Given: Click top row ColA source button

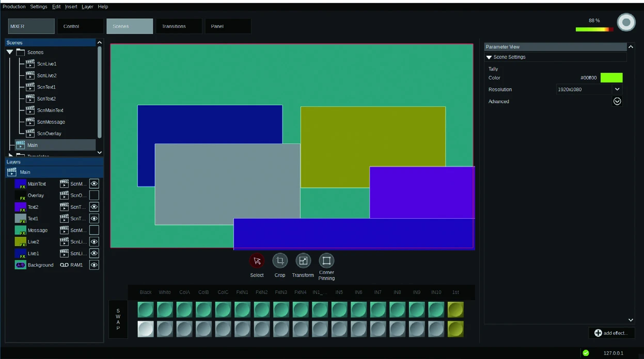Looking at the screenshot, I should click(184, 309).
